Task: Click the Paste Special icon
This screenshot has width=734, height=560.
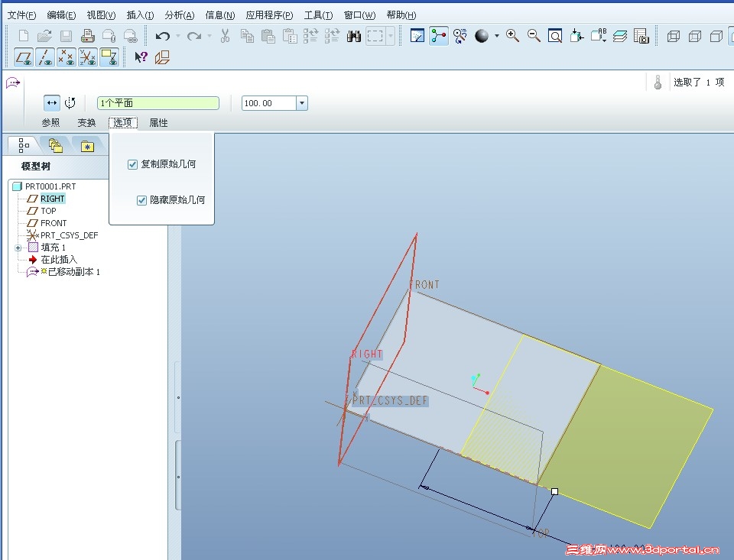Action: pos(290,36)
